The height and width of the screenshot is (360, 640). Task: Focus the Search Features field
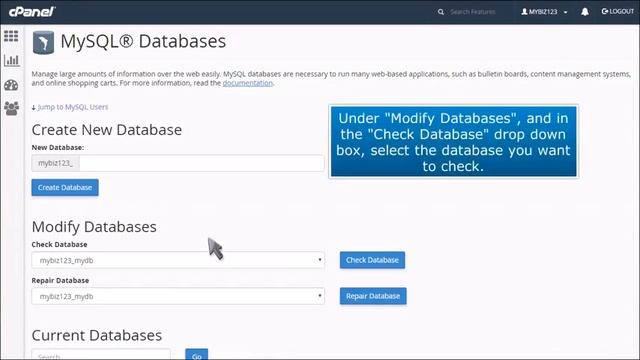(x=473, y=12)
